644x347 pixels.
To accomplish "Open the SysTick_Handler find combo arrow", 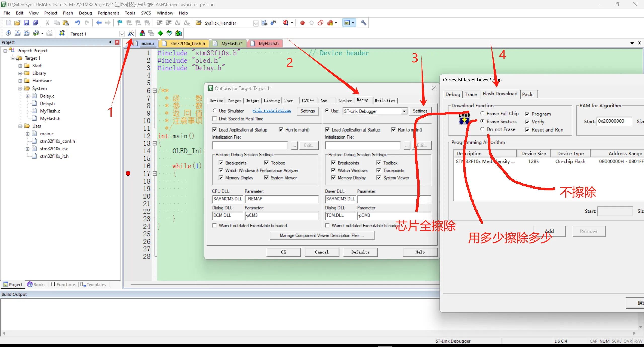I will [x=256, y=23].
